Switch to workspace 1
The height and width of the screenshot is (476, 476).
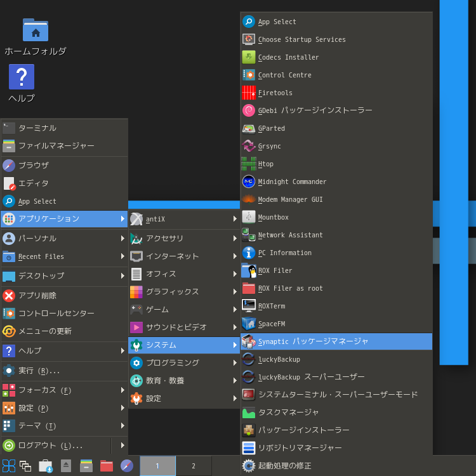157,466
